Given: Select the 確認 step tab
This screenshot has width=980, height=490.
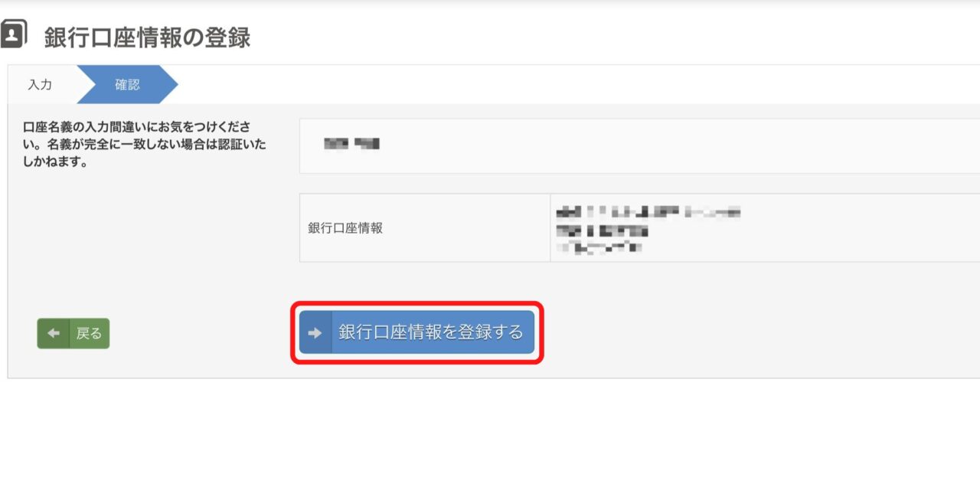Looking at the screenshot, I should pos(127,84).
